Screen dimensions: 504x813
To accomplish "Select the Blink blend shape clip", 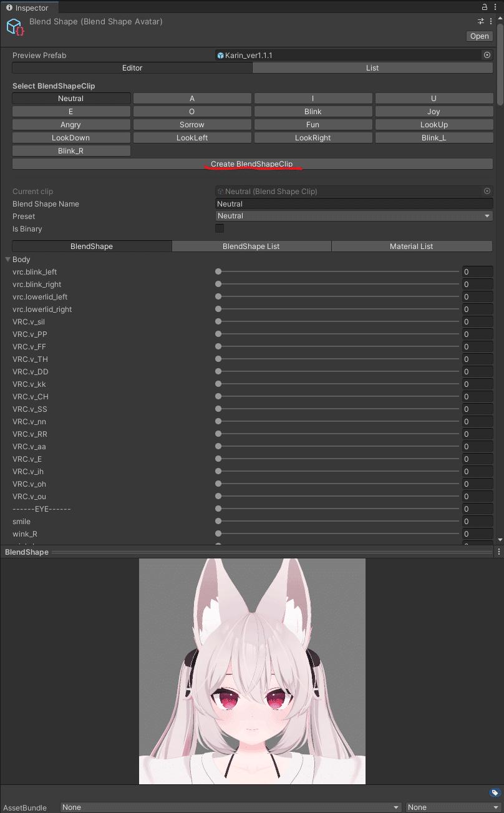I will 313,112.
